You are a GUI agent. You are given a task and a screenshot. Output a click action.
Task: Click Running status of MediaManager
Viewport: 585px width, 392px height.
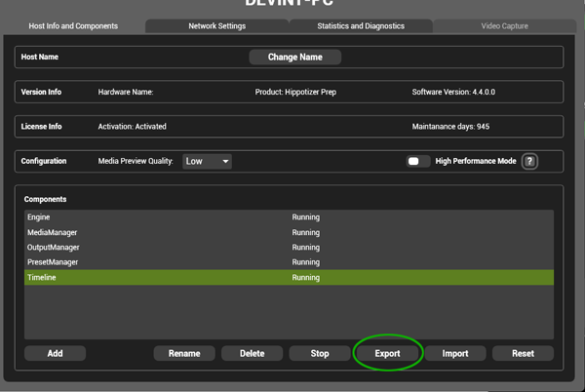click(x=305, y=232)
